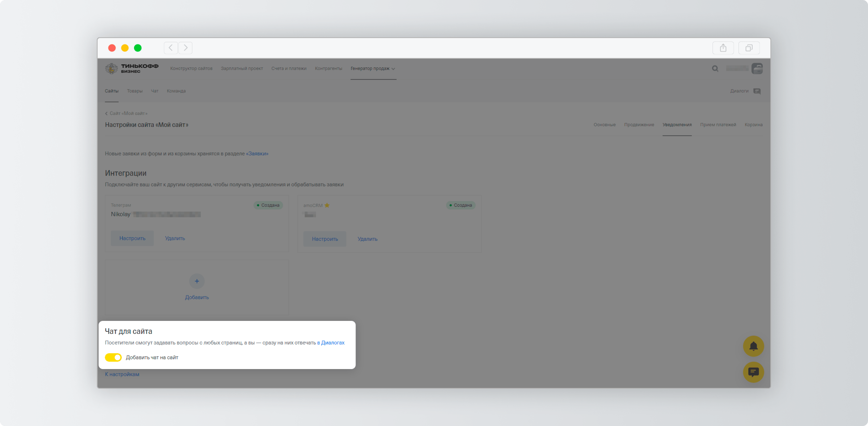The width and height of the screenshot is (868, 426).
Task: Open Контрагенты menu item
Action: (328, 68)
